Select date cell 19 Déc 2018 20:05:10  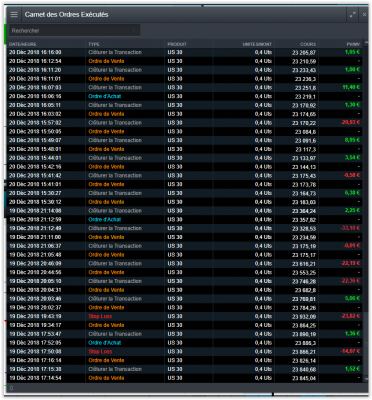click(35, 281)
